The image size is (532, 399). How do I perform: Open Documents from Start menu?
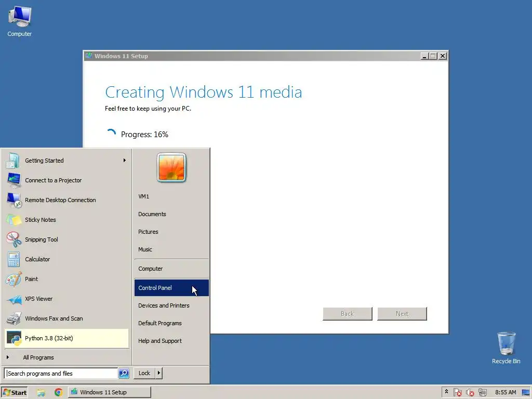(171, 214)
